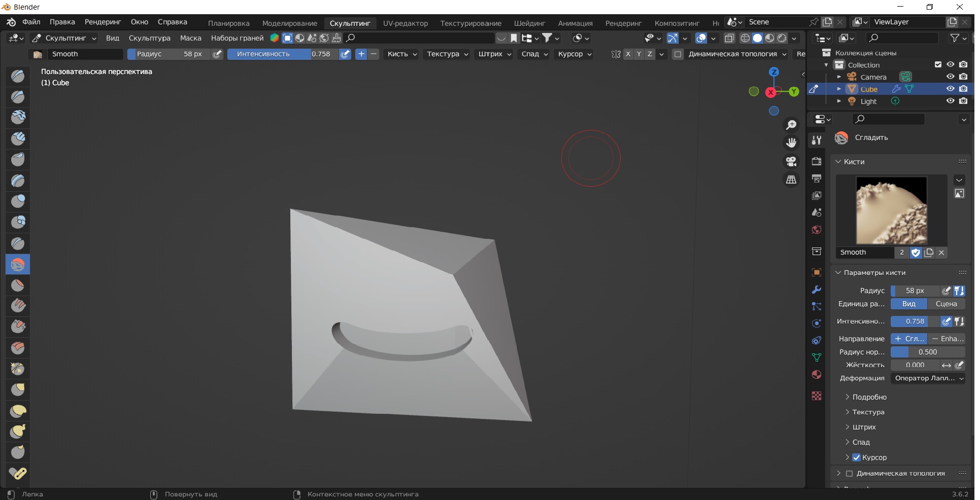
Task: Open the Файл menu
Action: pos(31,22)
